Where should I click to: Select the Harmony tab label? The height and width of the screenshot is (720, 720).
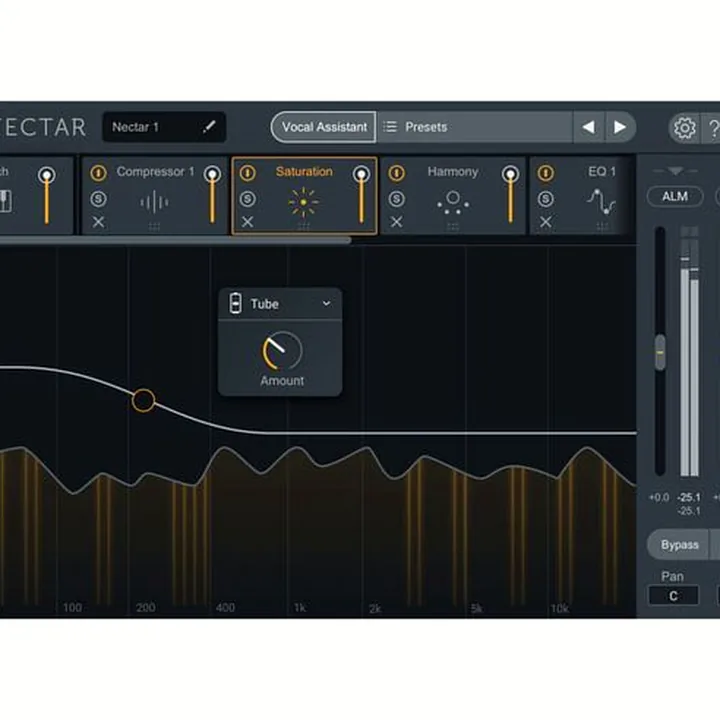point(453,172)
